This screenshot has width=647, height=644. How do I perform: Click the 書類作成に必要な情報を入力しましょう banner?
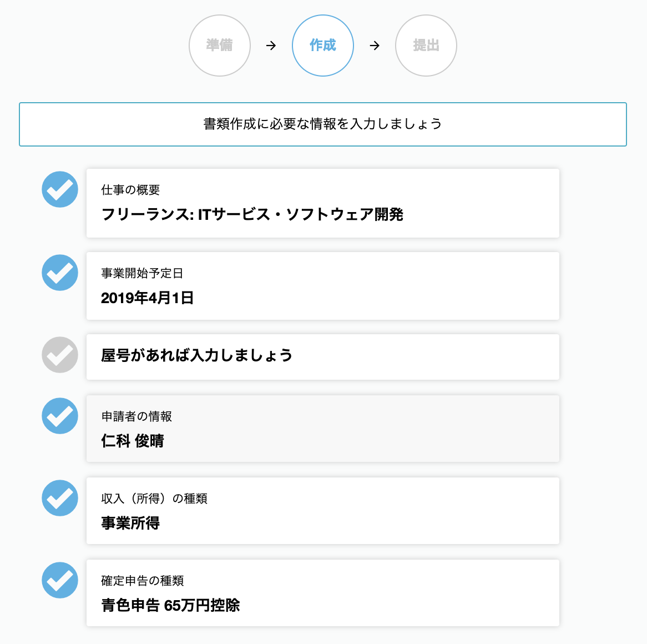click(323, 124)
